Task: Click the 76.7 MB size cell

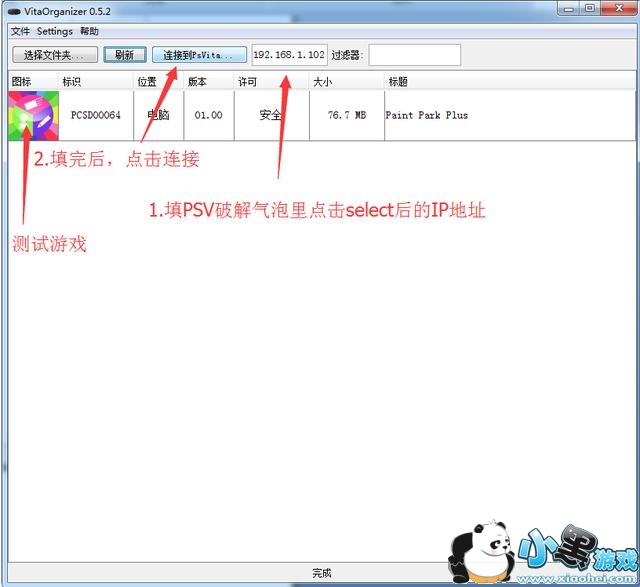Action: [347, 116]
